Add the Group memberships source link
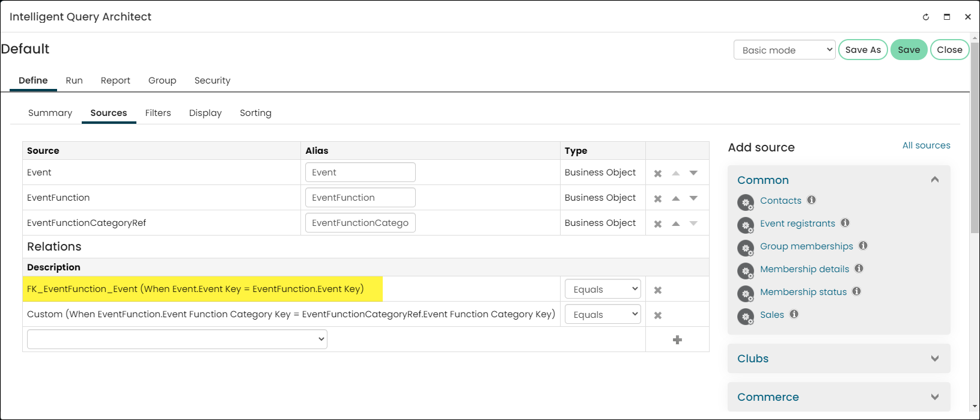This screenshot has width=980, height=420. [806, 246]
